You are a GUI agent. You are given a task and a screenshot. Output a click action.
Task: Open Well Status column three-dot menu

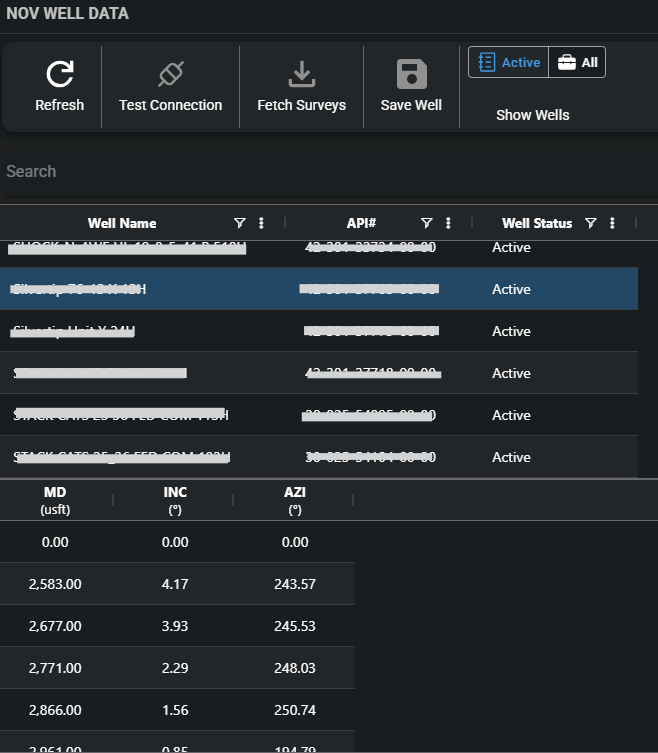(612, 223)
